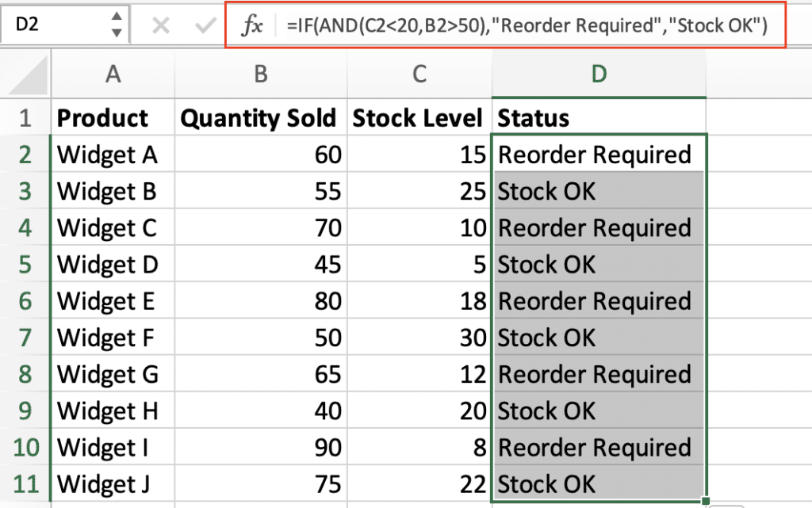Click the Stock Level header cell
This screenshot has height=508, width=812.
419,117
